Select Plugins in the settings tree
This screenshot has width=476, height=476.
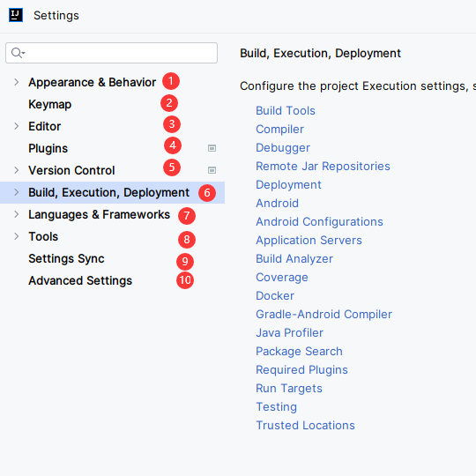point(48,148)
